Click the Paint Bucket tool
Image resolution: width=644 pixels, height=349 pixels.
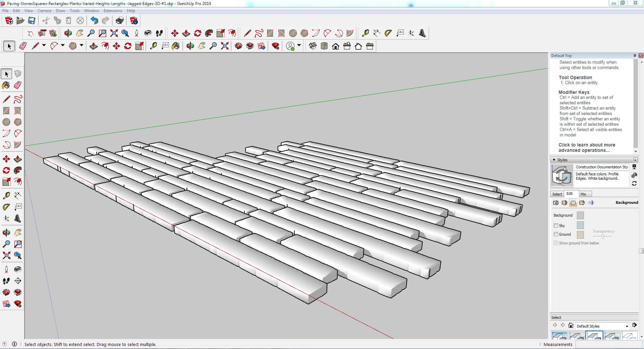click(6, 85)
